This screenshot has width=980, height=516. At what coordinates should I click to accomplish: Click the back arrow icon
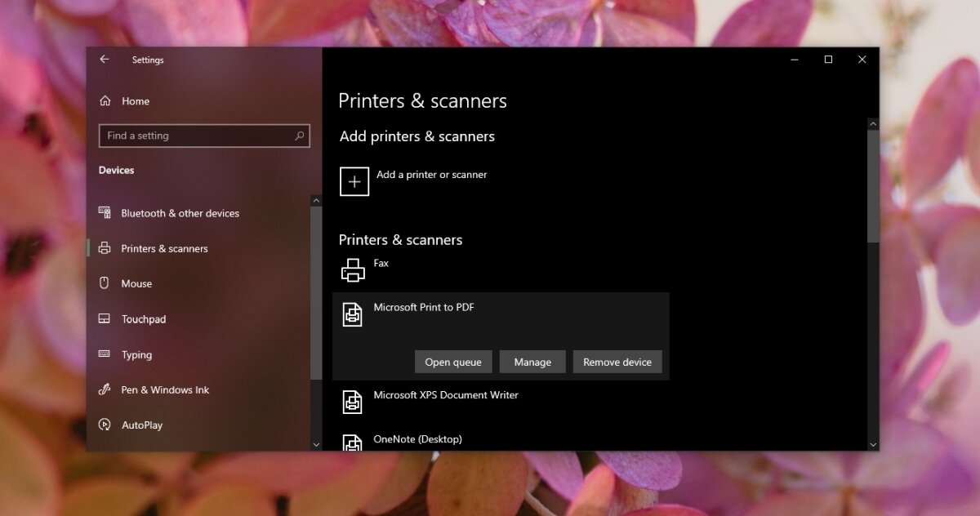click(x=105, y=59)
